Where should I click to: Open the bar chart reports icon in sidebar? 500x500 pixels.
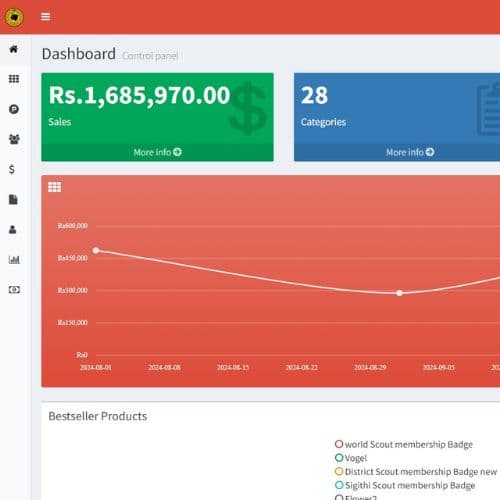(x=14, y=259)
